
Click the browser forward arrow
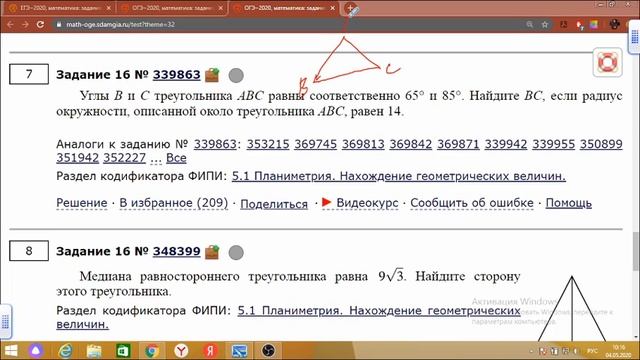(25, 24)
